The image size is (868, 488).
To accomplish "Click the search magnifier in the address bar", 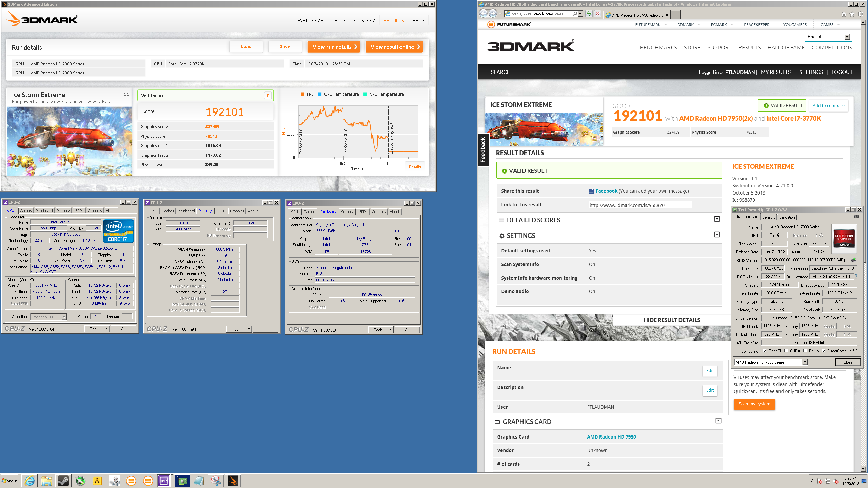I will 575,14.
